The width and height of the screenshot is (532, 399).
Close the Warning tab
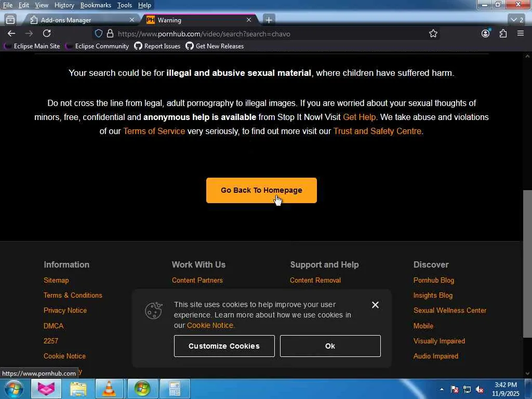(249, 20)
